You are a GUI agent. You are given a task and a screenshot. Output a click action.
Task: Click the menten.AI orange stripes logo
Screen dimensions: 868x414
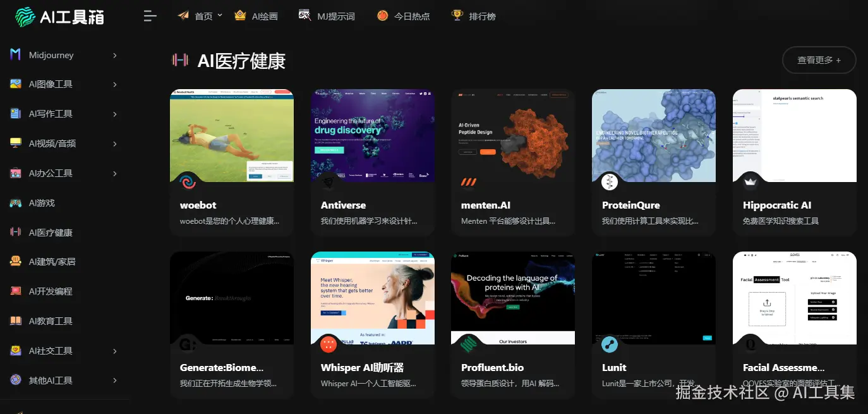point(469,182)
